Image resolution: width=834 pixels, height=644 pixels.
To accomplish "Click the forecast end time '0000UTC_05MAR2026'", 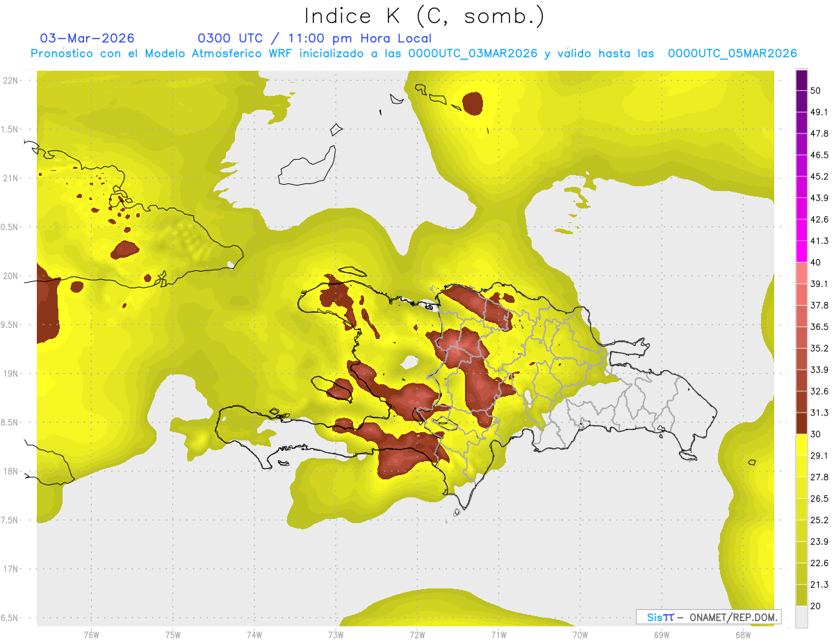I will [732, 53].
